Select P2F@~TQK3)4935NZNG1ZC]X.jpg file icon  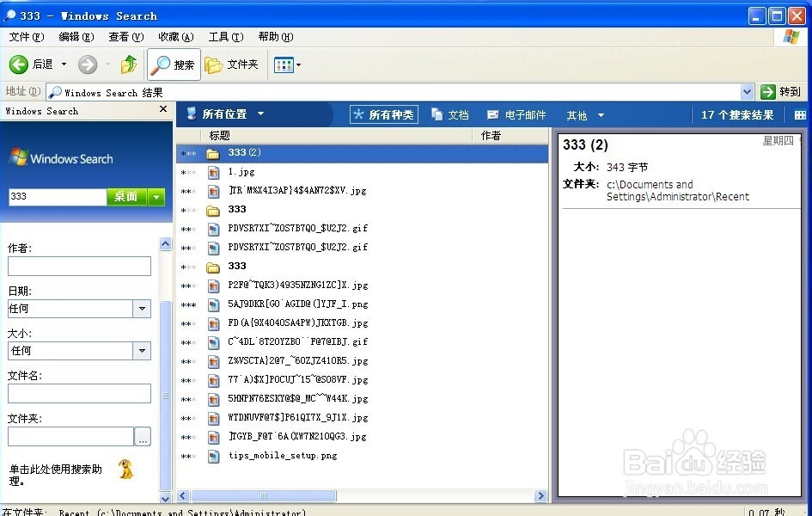(213, 286)
